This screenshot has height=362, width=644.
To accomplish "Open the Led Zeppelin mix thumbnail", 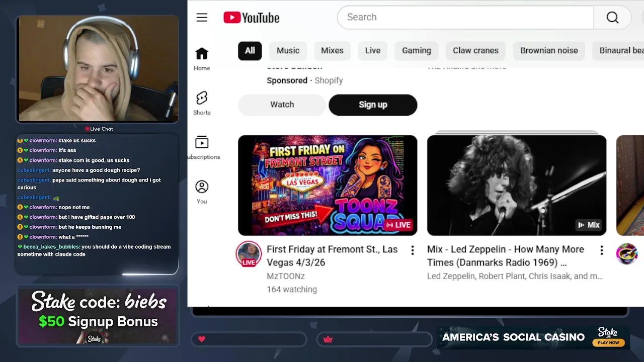I will click(x=517, y=185).
